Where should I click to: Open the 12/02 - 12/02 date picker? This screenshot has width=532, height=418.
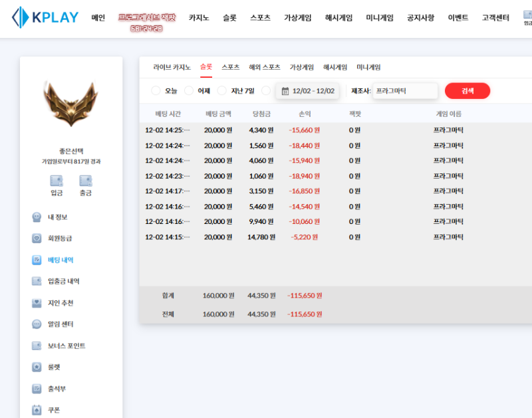[x=307, y=89]
